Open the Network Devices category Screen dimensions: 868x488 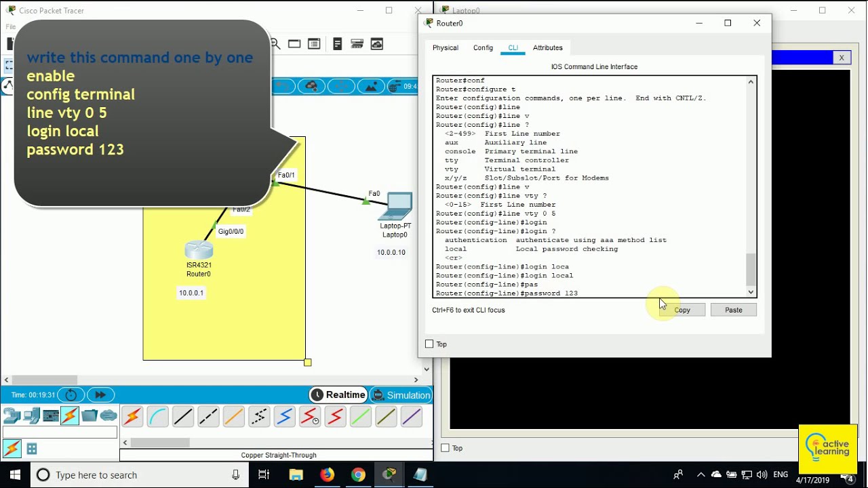tap(12, 415)
